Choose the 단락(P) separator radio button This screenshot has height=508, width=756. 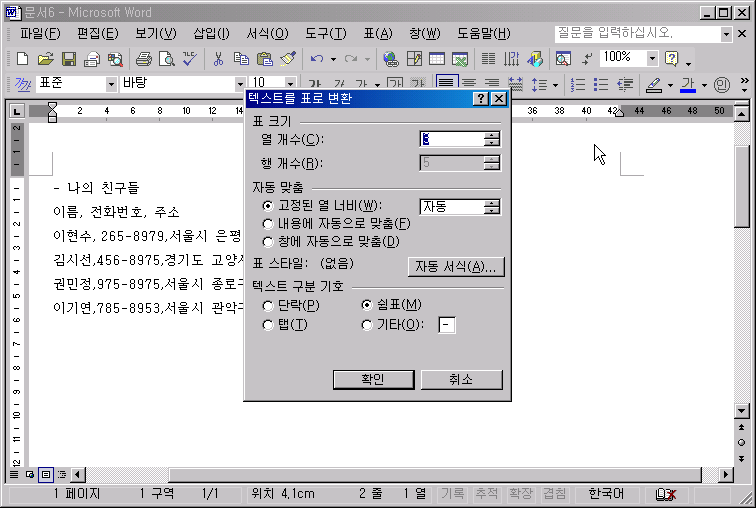[x=267, y=305]
